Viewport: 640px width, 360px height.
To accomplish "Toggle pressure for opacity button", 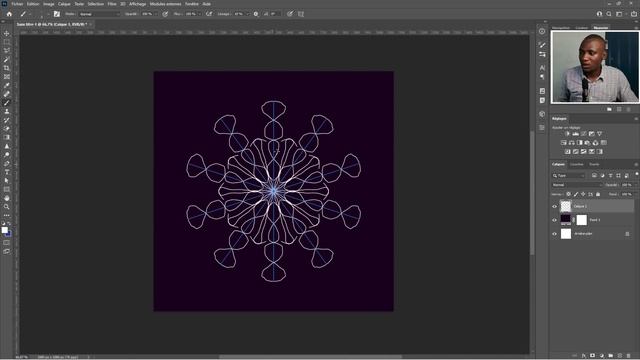I will [x=165, y=14].
